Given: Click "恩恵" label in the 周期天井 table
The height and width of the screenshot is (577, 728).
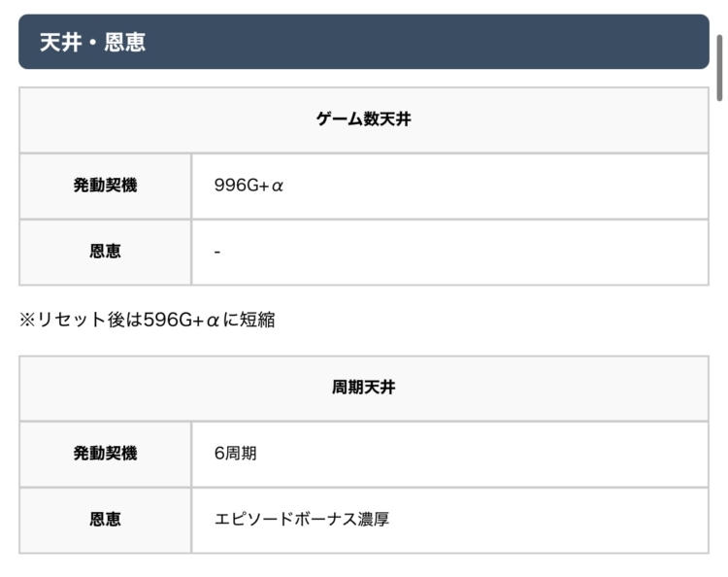Looking at the screenshot, I should tap(105, 520).
